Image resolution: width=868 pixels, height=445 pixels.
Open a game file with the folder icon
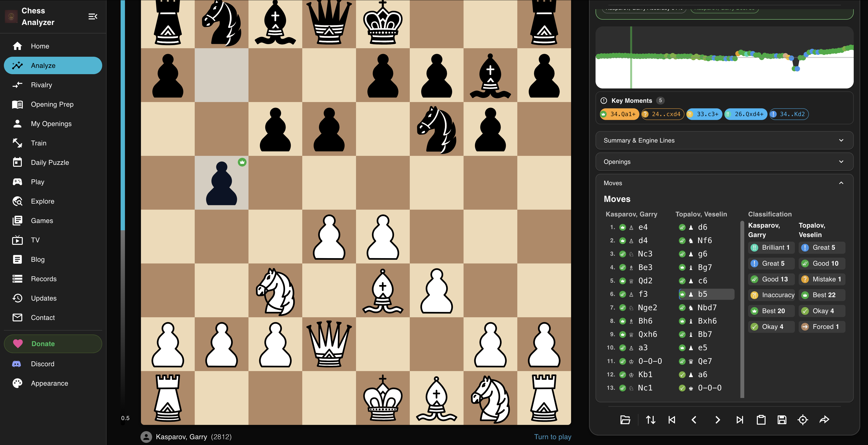pyautogui.click(x=625, y=420)
